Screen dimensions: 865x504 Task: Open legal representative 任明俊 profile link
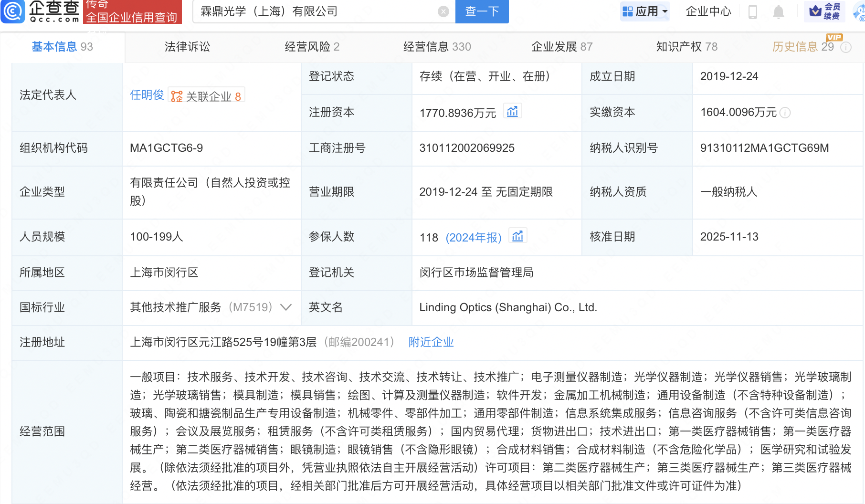[x=146, y=95]
